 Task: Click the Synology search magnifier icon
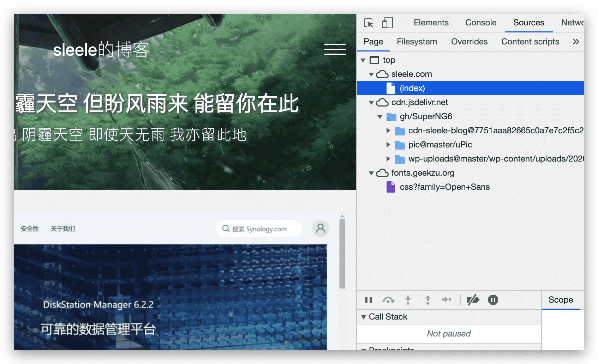tap(226, 229)
